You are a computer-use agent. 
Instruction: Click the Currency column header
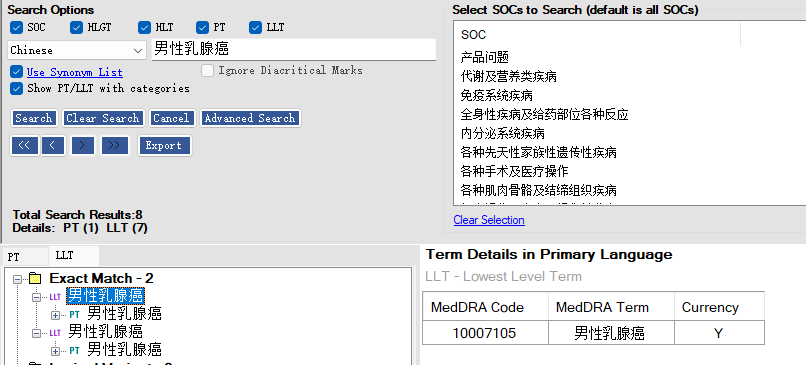(x=719, y=307)
